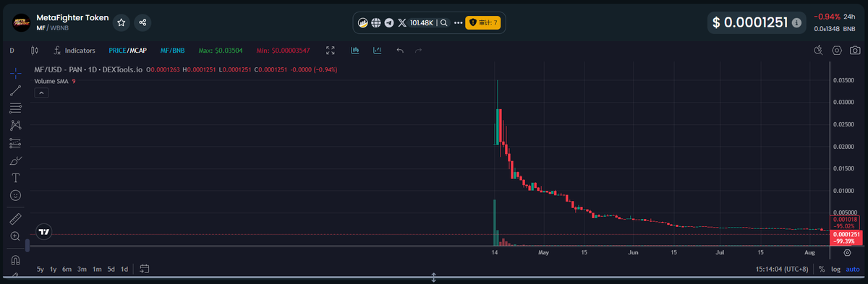Click the left toolbar scroll handle

pyautogui.click(x=27, y=245)
